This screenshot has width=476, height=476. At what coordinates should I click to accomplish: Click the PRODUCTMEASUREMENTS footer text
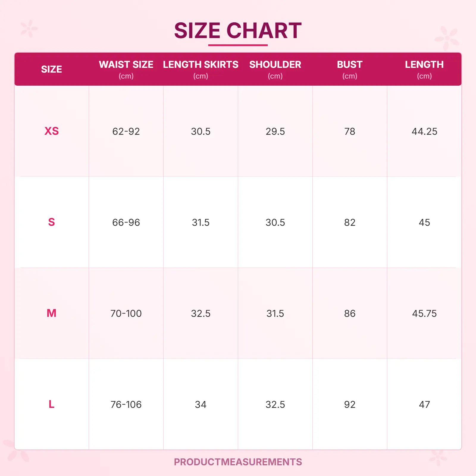click(238, 462)
